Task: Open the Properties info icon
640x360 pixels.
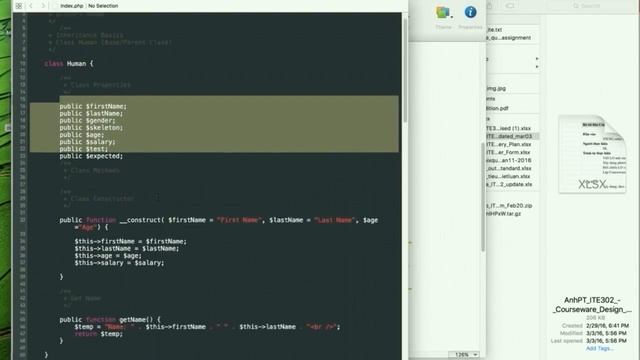Action: tap(470, 12)
